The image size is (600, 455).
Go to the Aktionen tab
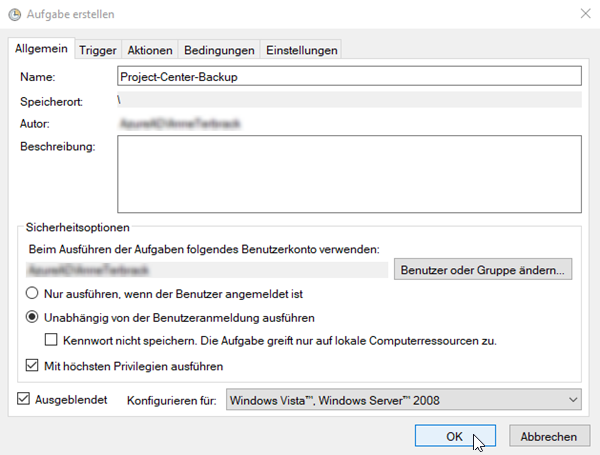[151, 50]
